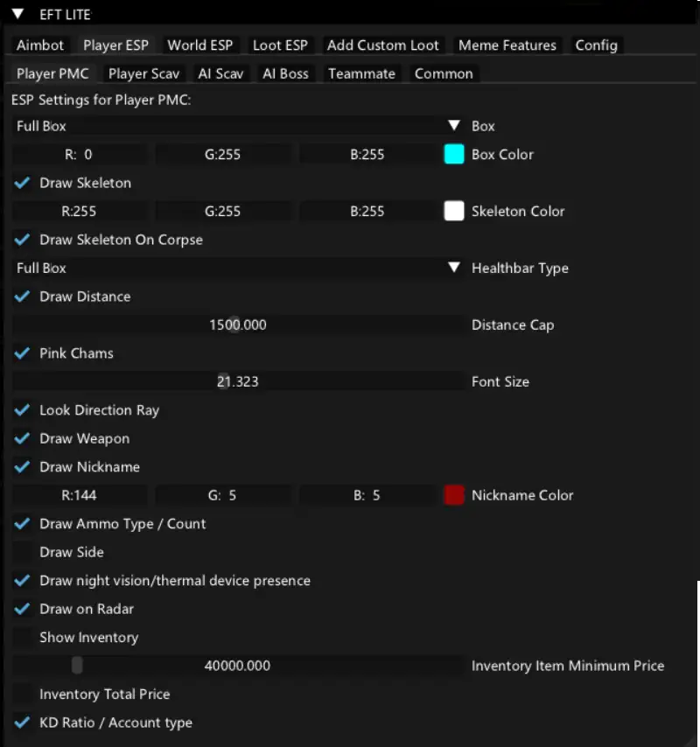This screenshot has width=700, height=747.
Task: Click the Skeleton Color blue value field
Action: coord(367,211)
